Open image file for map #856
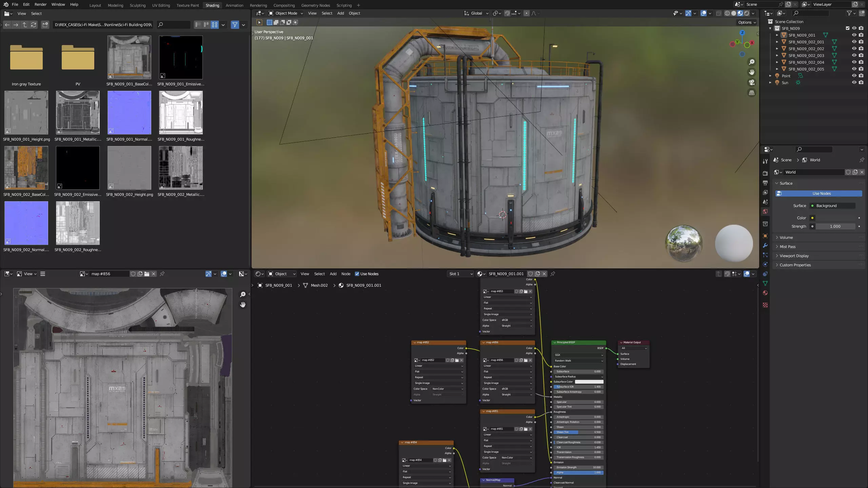868x488 pixels. point(147,274)
